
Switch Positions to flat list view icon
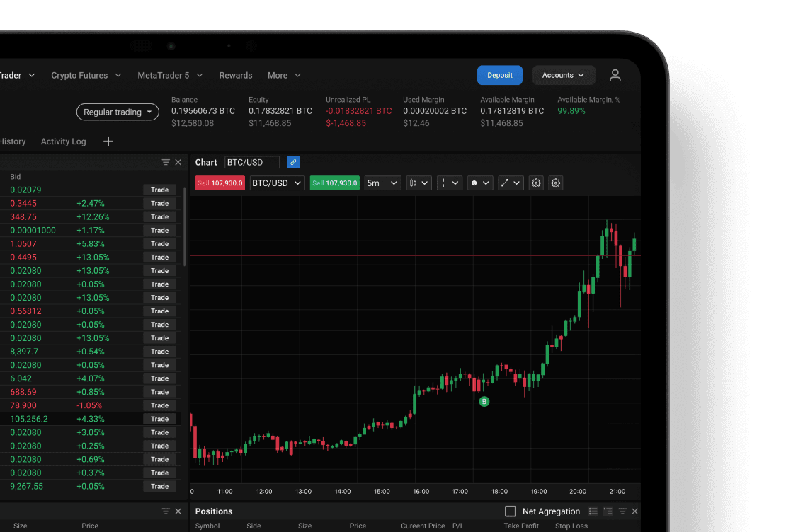[593, 511]
